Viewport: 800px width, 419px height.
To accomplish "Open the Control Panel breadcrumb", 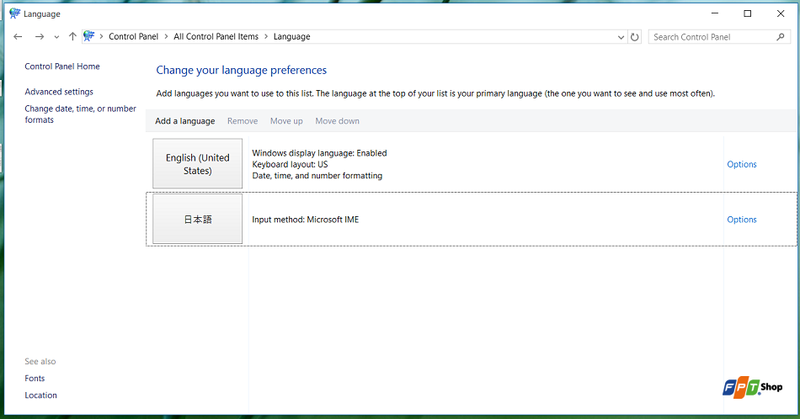I will point(133,37).
